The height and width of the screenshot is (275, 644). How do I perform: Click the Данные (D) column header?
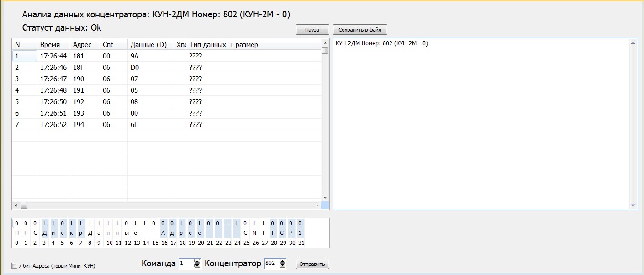[149, 45]
